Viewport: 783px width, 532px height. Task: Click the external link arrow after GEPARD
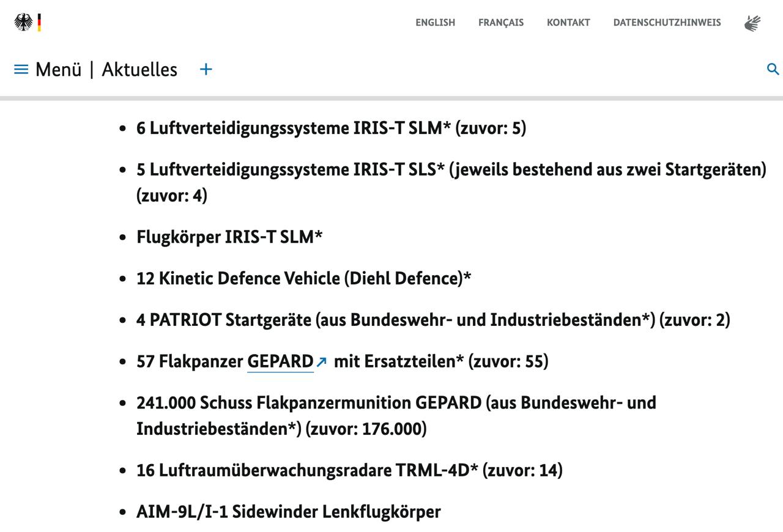(321, 362)
